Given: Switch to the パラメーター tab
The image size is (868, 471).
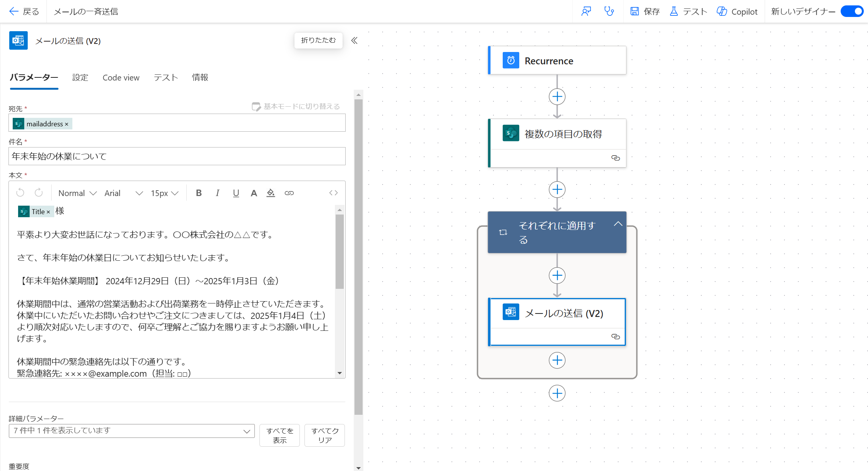Looking at the screenshot, I should [x=34, y=77].
